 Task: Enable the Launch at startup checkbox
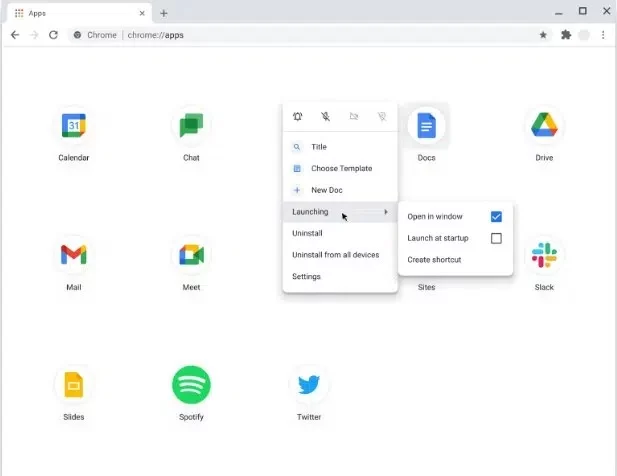coord(496,239)
